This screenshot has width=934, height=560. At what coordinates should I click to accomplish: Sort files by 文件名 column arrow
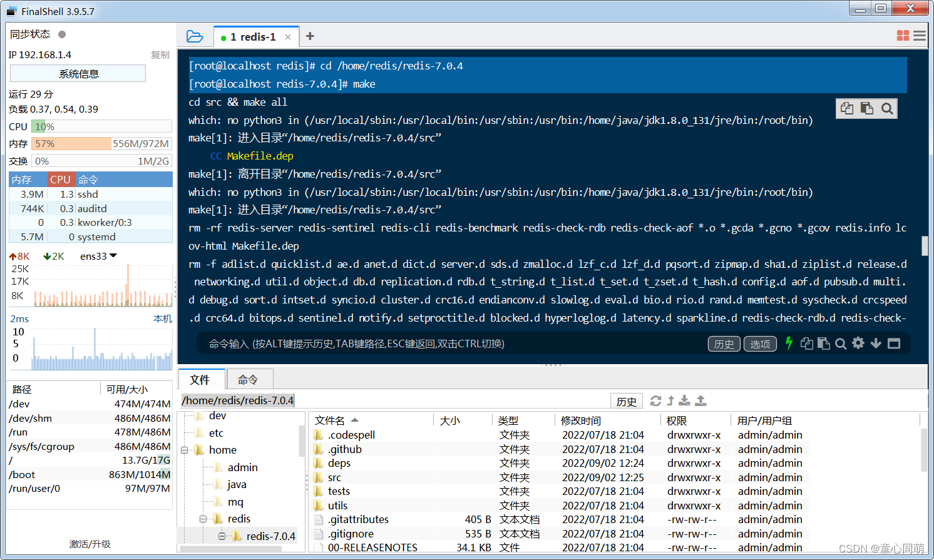coord(355,420)
